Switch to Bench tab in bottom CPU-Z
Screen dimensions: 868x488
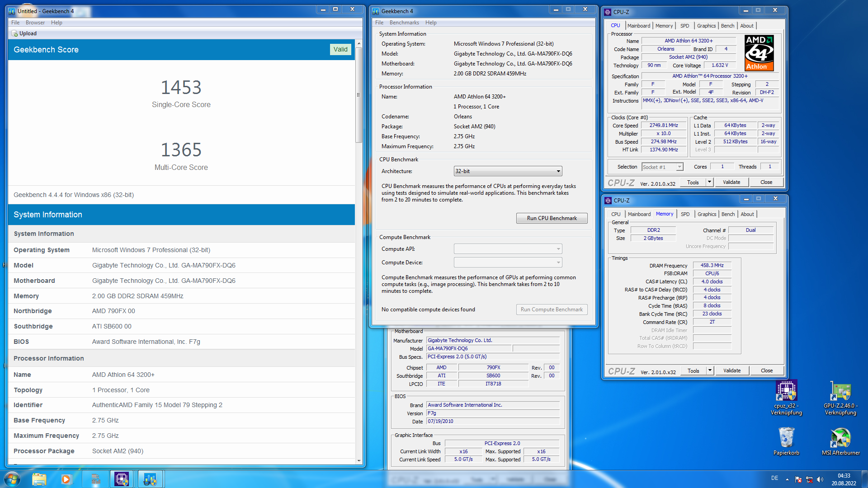coord(728,214)
